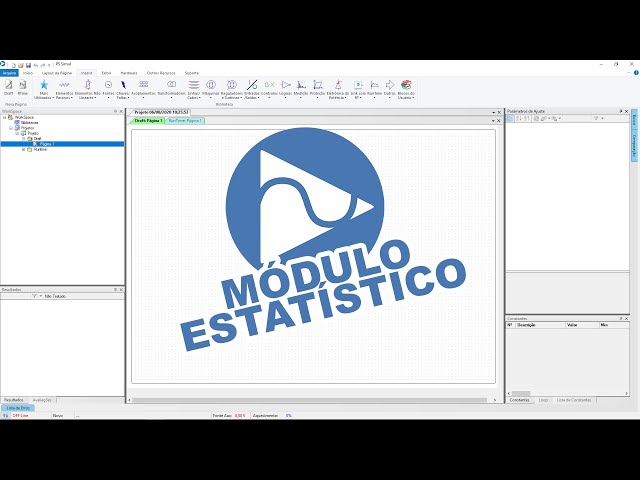Screen dimensions: 640x480
Task: Open the Eletrônica de Potência library
Action: pos(338,89)
